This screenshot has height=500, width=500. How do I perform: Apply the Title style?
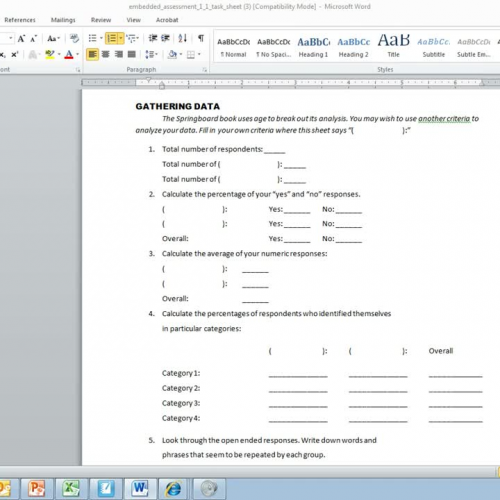point(394,47)
